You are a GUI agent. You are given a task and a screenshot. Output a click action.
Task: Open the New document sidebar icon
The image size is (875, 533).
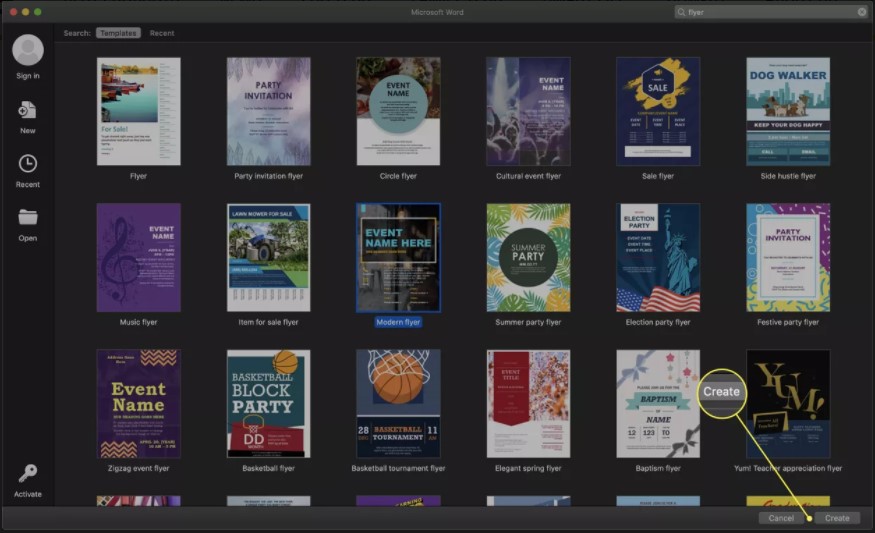pyautogui.click(x=27, y=110)
